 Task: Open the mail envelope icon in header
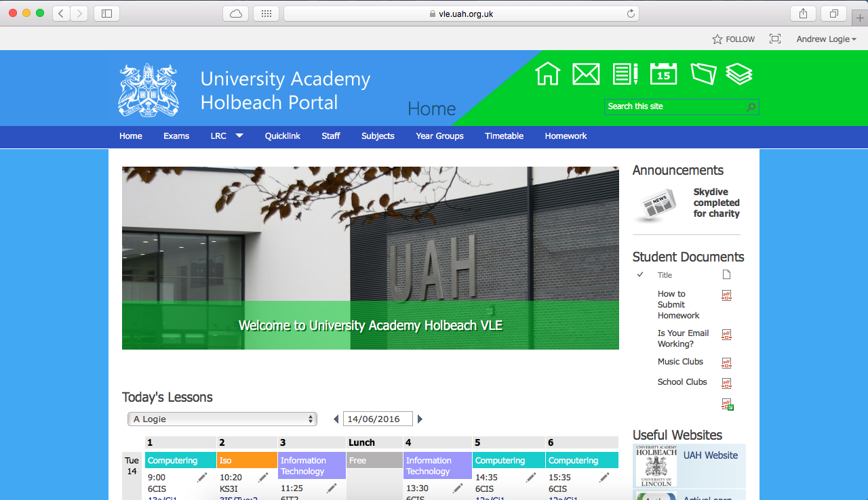[586, 73]
